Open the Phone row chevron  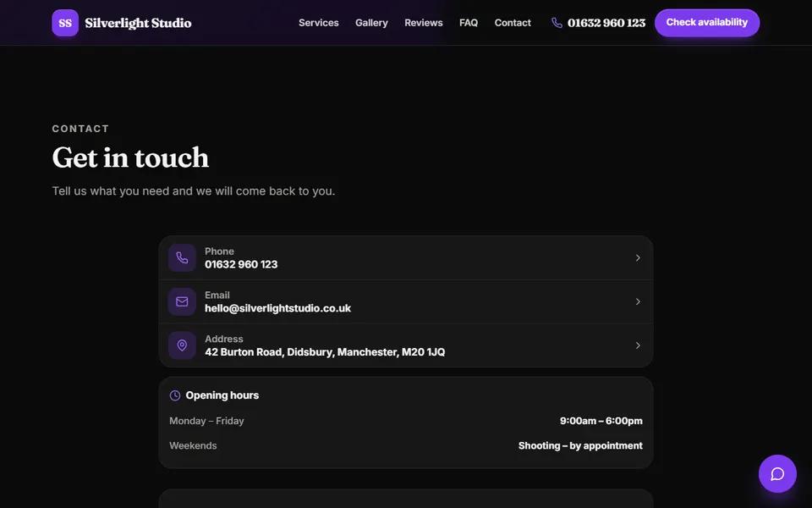[x=638, y=257]
